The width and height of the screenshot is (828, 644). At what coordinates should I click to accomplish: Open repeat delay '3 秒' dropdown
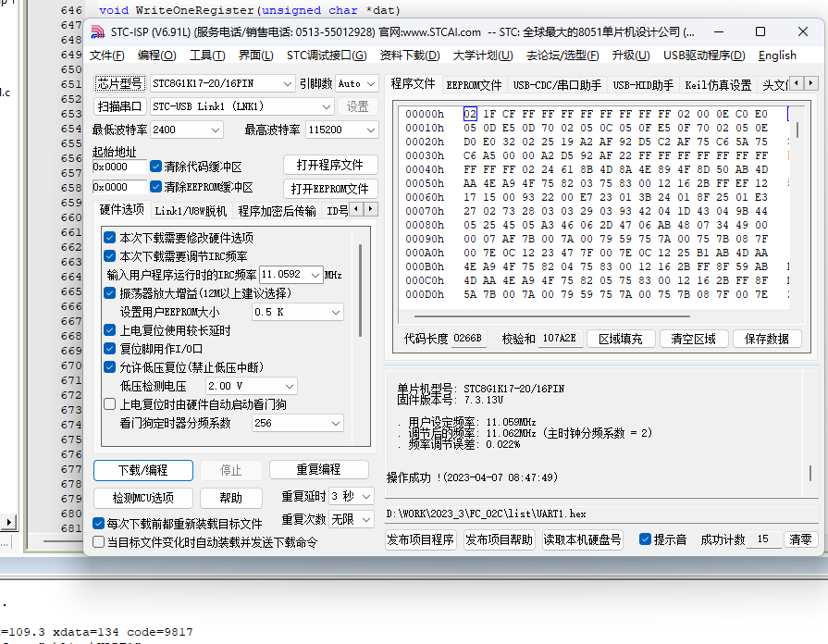[352, 496]
